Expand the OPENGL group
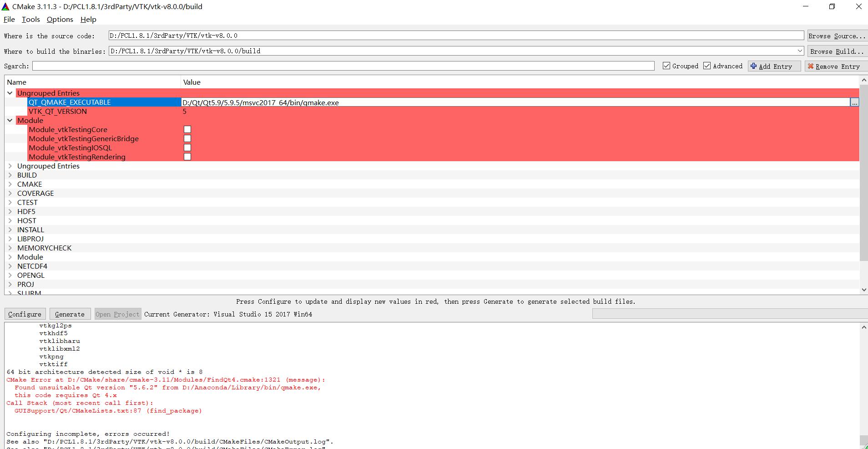This screenshot has width=868, height=449. (10, 275)
